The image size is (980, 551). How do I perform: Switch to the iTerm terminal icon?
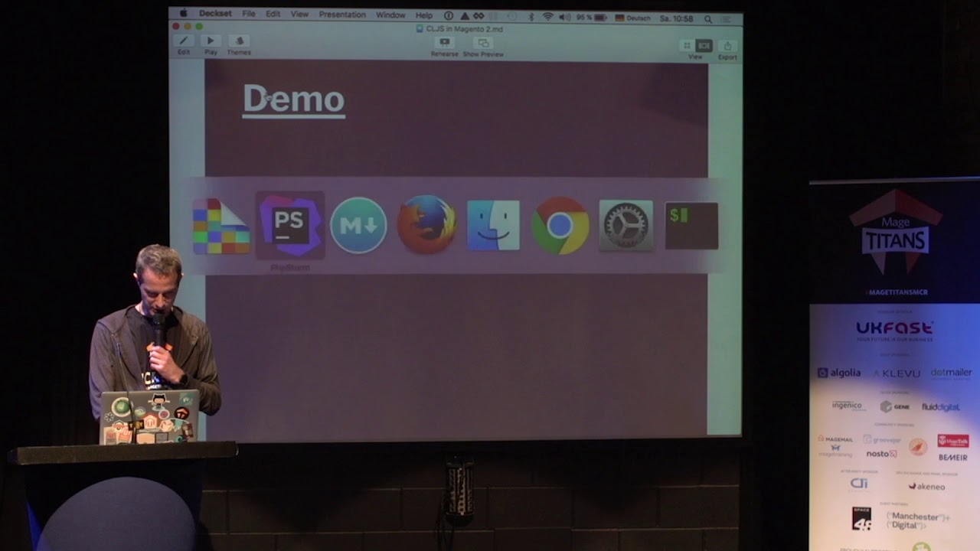click(691, 226)
